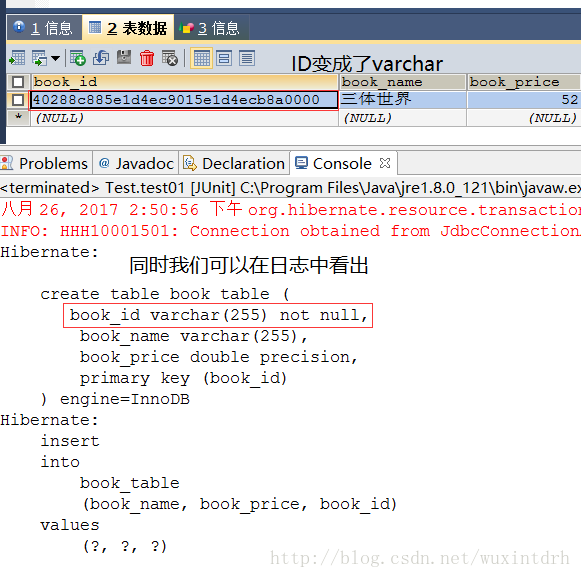This screenshot has height=578, width=581.
Task: Click the ') engine=InnoDB' line
Action: tap(115, 399)
